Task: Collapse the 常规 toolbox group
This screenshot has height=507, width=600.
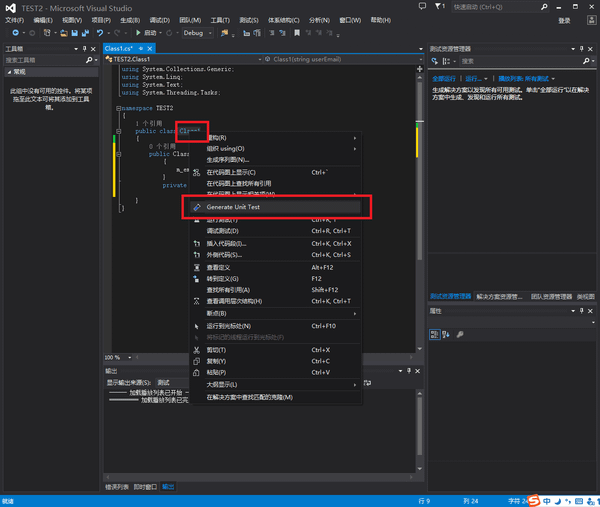Action: point(9,72)
